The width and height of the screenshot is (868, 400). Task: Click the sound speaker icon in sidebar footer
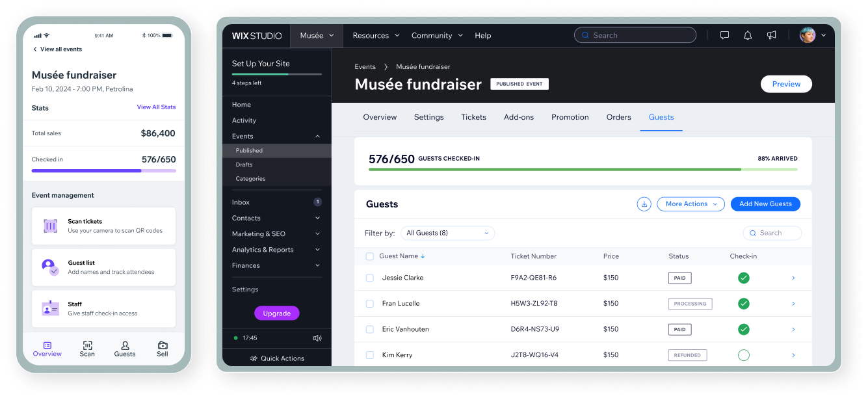[317, 338]
